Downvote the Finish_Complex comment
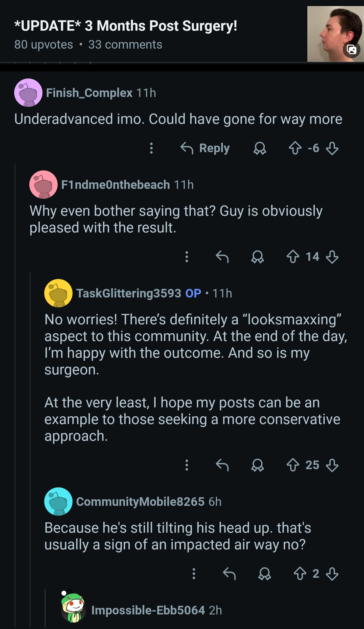The height and width of the screenshot is (629, 364). click(x=332, y=148)
